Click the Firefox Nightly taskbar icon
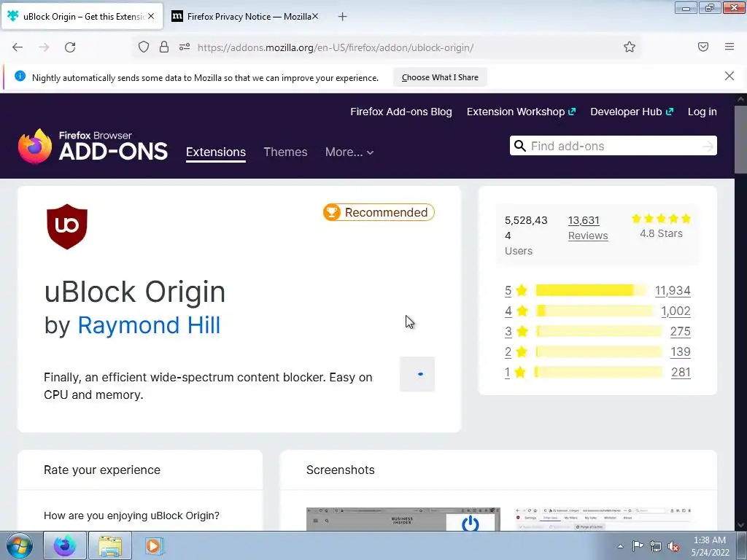Image resolution: width=747 pixels, height=560 pixels. click(x=65, y=545)
